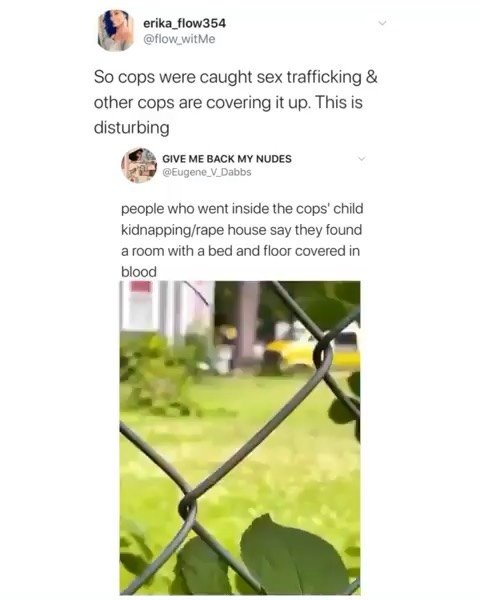Click the chain-link fence knot near bottom

[x=188, y=506]
